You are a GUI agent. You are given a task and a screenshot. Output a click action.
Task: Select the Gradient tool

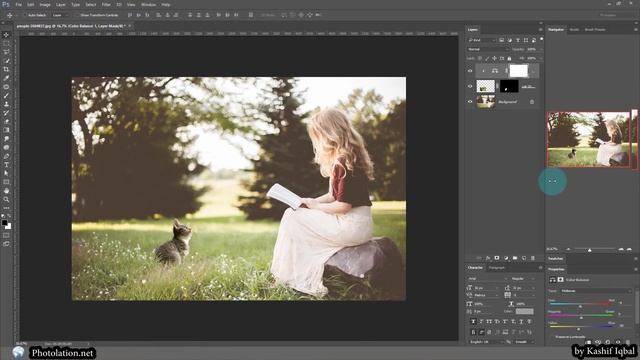pos(6,130)
